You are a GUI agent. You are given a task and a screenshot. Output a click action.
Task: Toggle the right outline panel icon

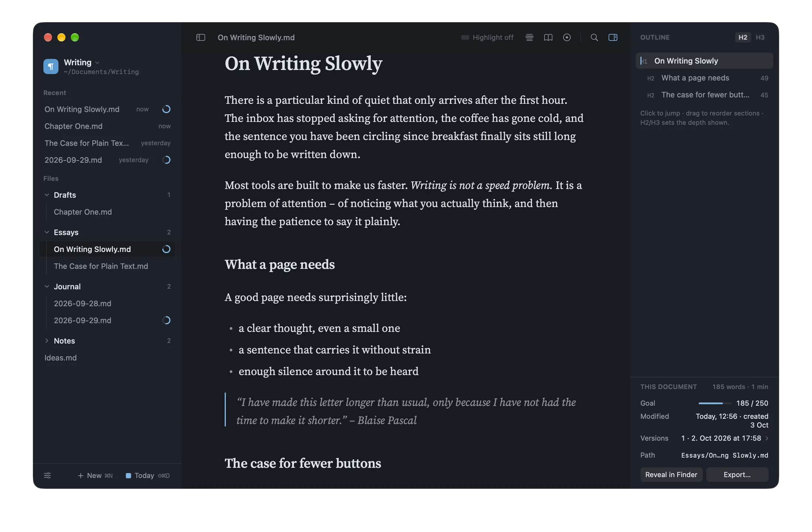tap(613, 37)
